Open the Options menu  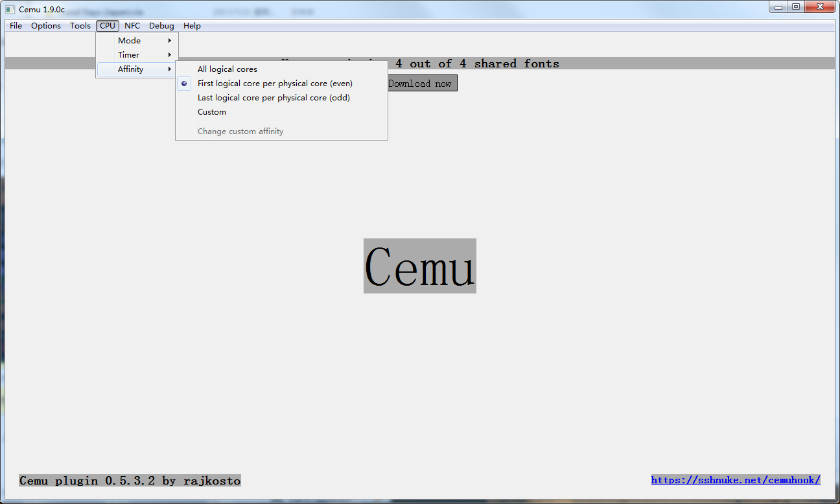click(46, 26)
